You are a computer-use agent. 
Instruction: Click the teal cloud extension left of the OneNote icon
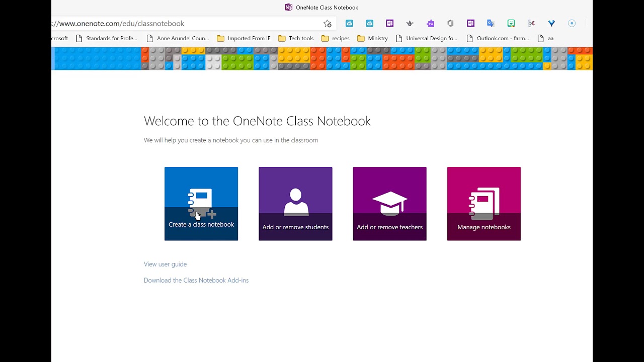tap(369, 23)
